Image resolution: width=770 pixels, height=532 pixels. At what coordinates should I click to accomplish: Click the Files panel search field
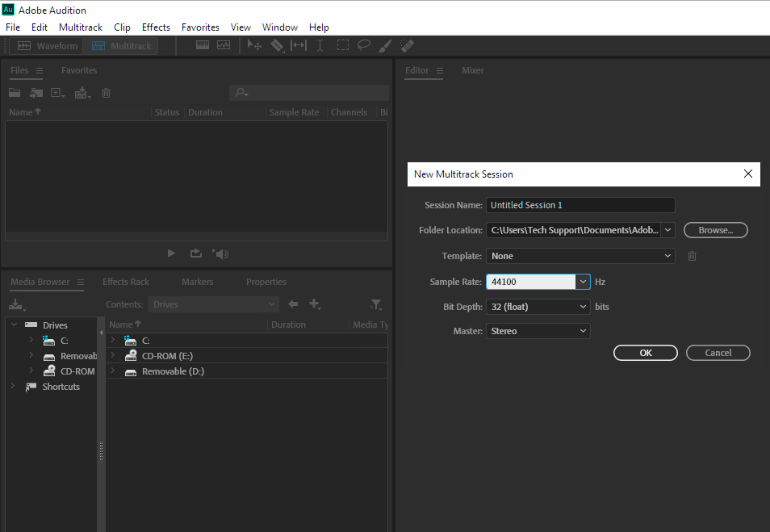pos(309,92)
